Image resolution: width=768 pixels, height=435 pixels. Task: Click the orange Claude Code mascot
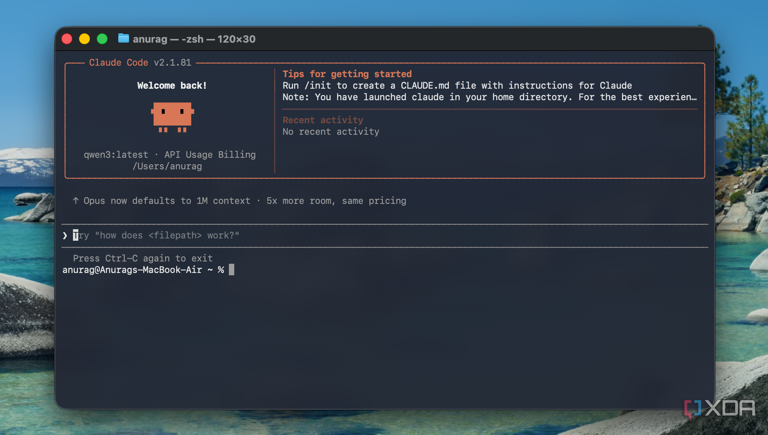[172, 117]
